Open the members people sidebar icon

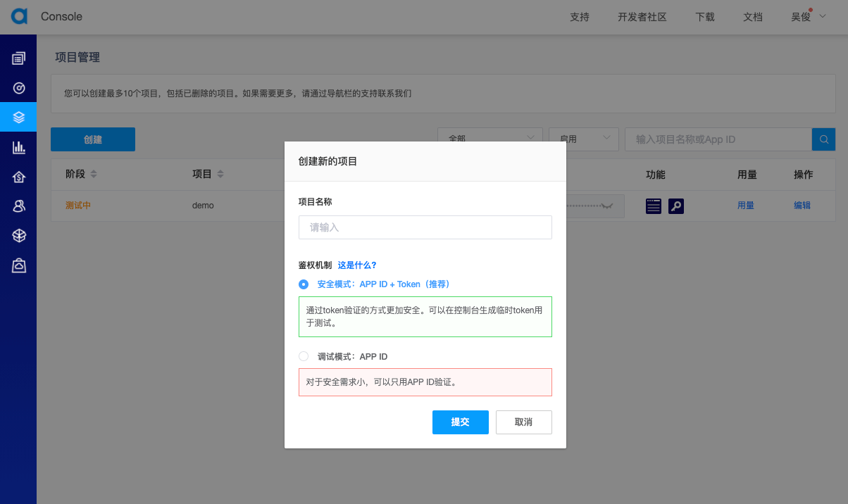click(19, 206)
